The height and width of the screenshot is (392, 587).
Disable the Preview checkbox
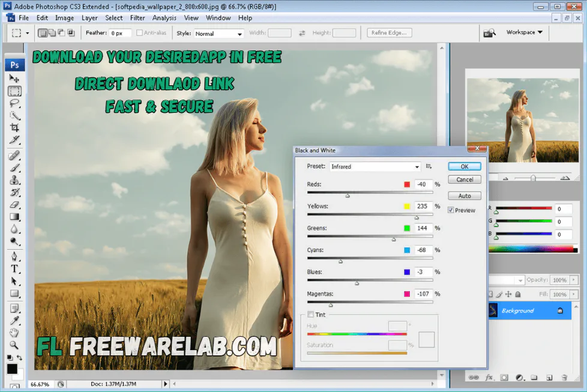(451, 210)
